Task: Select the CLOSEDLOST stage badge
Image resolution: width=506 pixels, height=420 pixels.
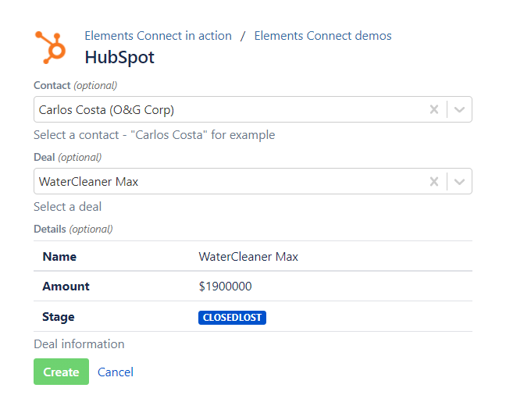Action: click(x=232, y=318)
